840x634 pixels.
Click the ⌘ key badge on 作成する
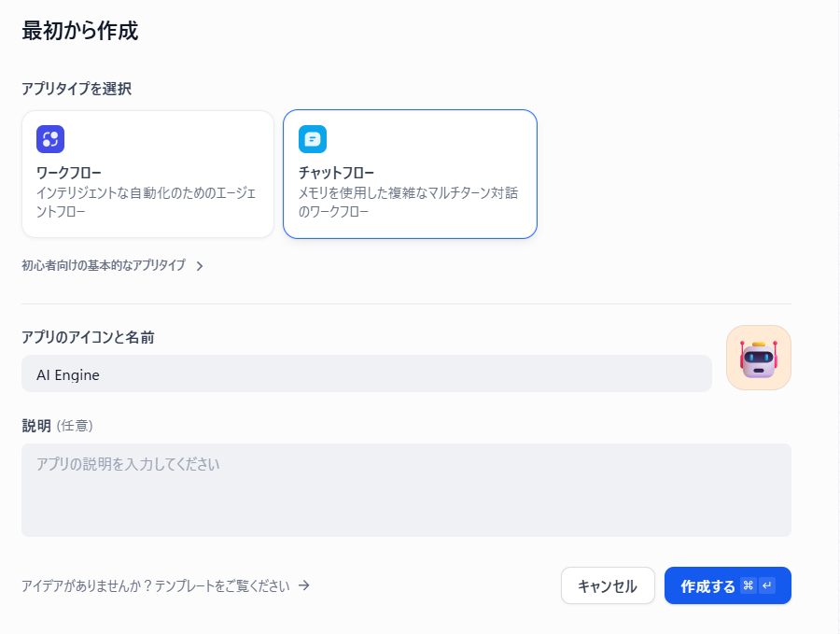point(748,585)
